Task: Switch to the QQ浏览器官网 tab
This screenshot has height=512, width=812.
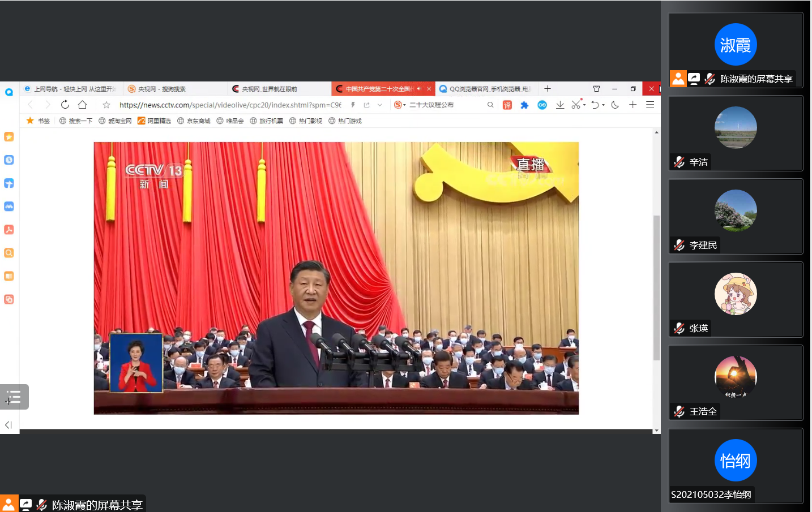Action: tap(488, 89)
